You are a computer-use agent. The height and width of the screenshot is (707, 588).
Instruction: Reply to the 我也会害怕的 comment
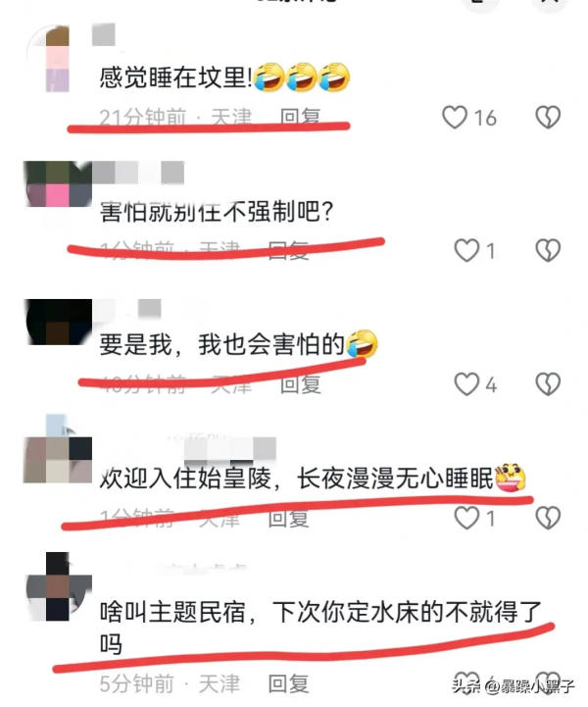tap(300, 384)
